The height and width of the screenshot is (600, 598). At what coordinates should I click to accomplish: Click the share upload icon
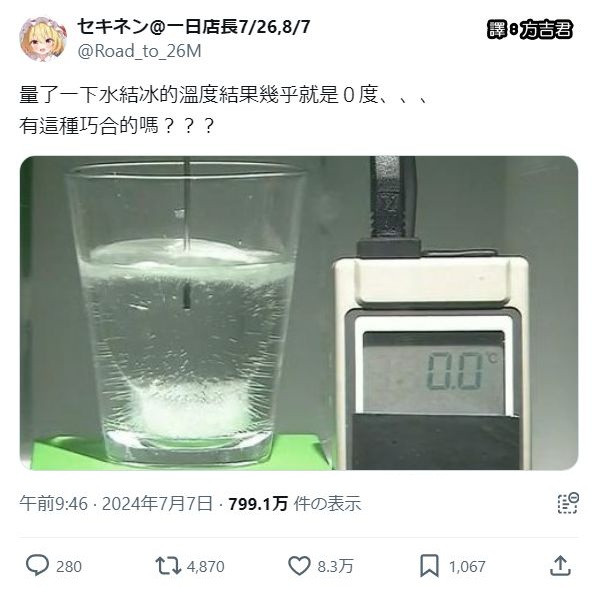pyautogui.click(x=561, y=566)
